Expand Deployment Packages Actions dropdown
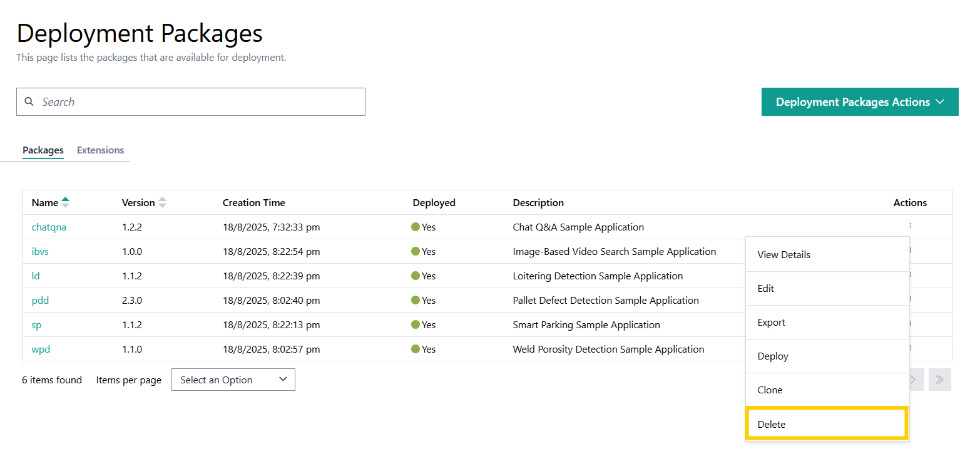The width and height of the screenshot is (980, 461). 859,101
